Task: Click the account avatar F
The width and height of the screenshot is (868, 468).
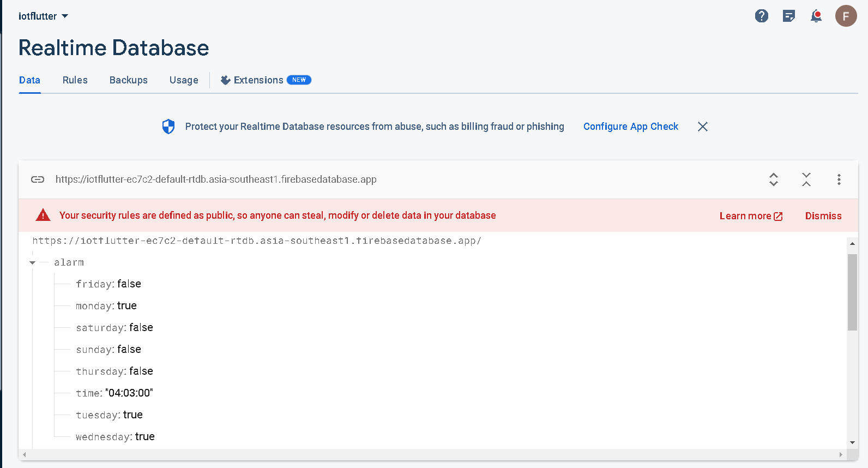Action: 846,16
